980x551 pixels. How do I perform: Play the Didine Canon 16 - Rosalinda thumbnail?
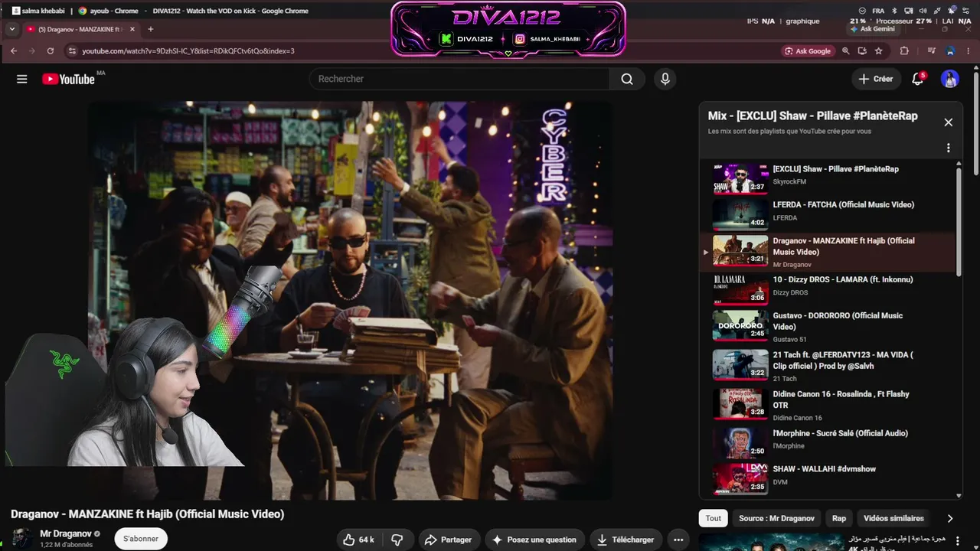pyautogui.click(x=740, y=403)
